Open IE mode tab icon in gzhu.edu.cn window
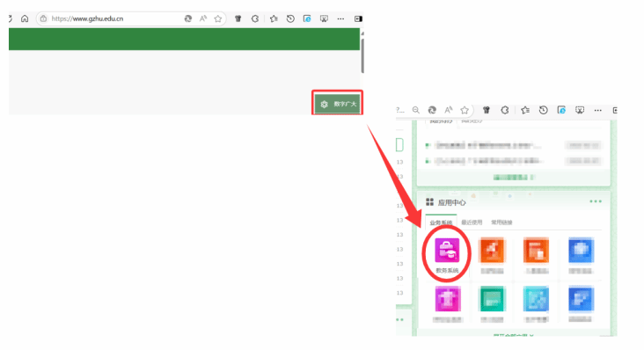The height and width of the screenshot is (350, 644). tap(307, 18)
